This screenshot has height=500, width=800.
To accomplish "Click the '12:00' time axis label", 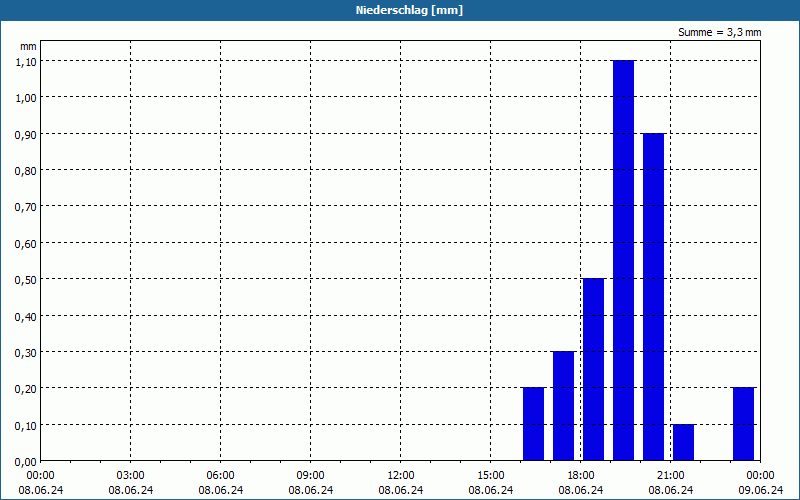I will [401, 476].
